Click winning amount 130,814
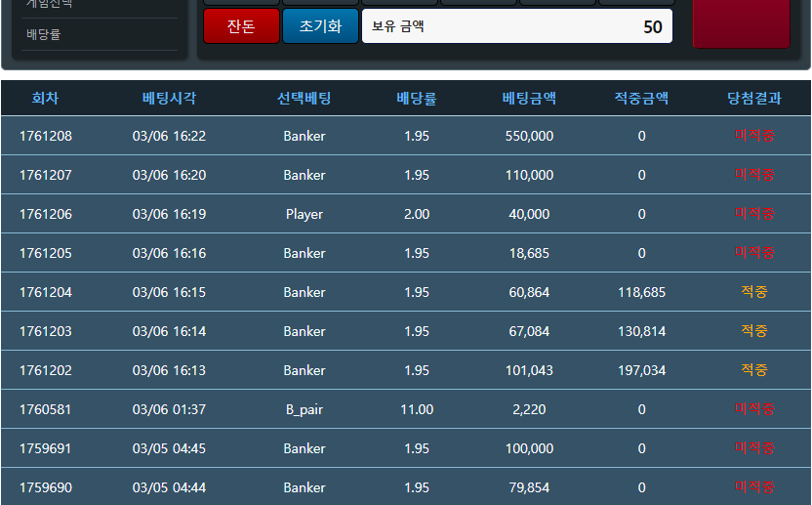This screenshot has width=812, height=505. click(641, 331)
